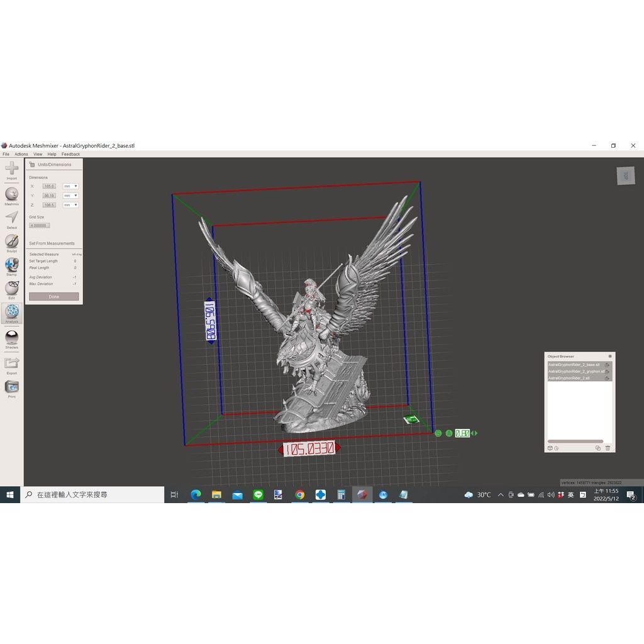The width and height of the screenshot is (644, 644).
Task: Open the Edit tools
Action: (x=11, y=289)
